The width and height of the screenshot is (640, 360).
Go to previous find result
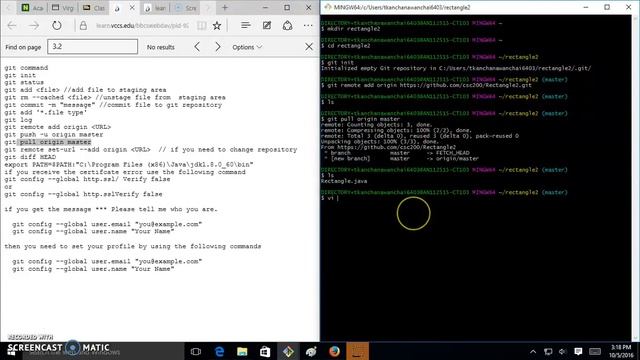197,47
